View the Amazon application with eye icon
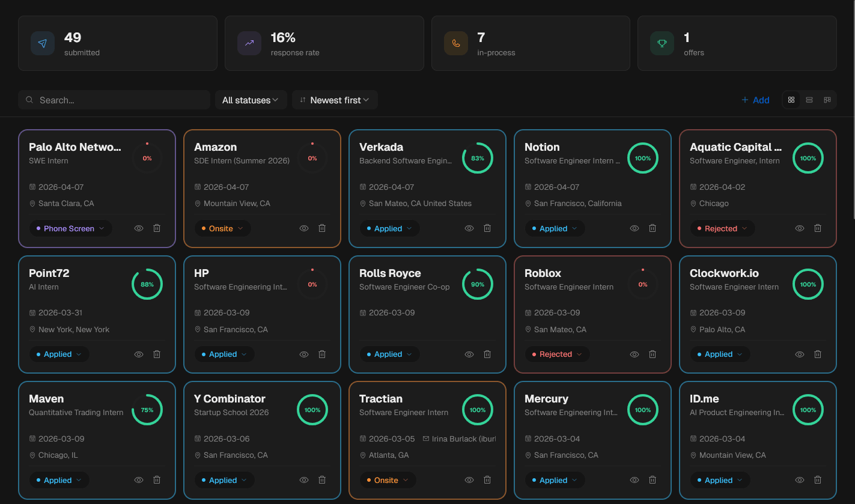The image size is (855, 504). point(304,228)
